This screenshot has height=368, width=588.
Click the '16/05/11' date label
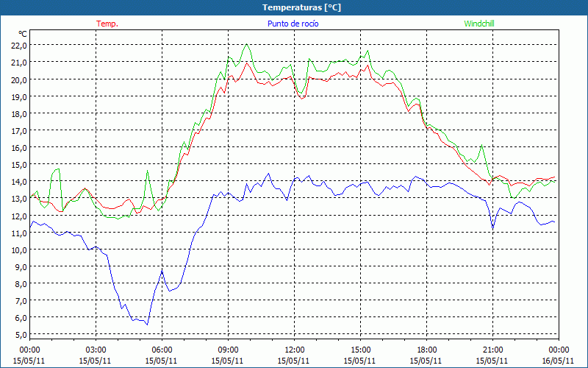558,361
